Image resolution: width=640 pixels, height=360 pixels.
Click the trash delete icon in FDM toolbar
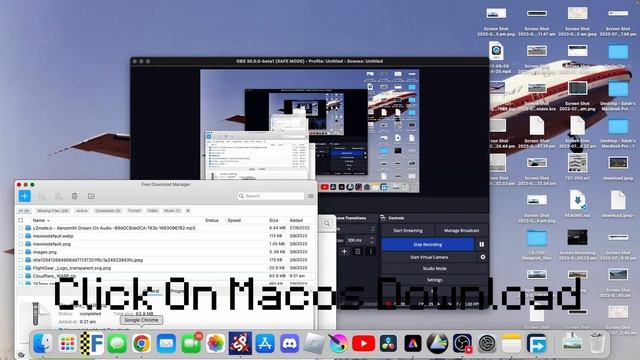[75, 196]
